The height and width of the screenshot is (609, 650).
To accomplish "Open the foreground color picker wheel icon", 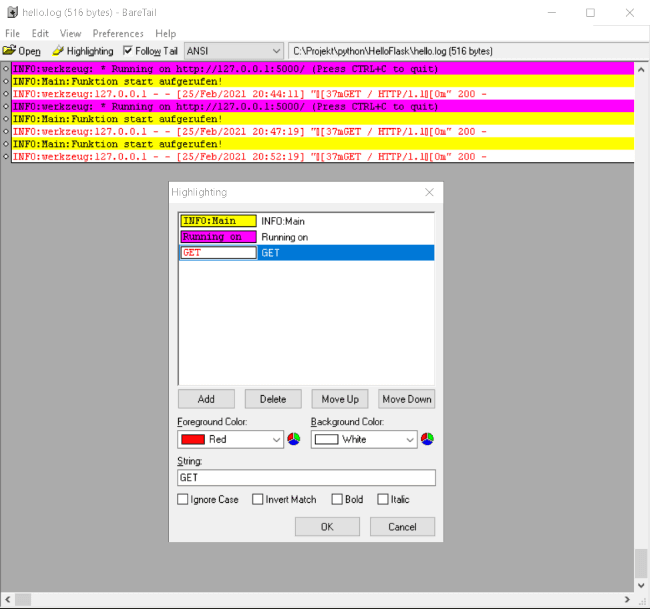I will (294, 439).
